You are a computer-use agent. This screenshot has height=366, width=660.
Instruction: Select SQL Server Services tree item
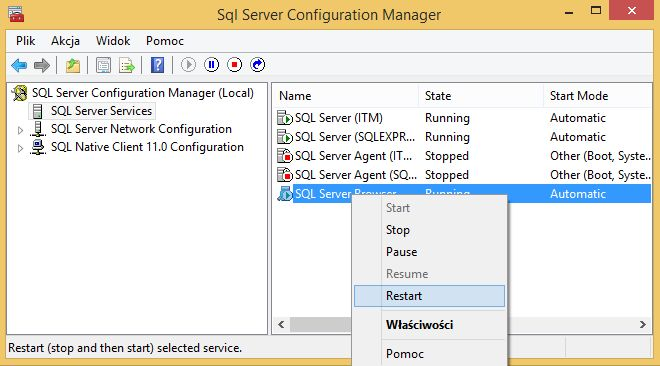tap(101, 111)
